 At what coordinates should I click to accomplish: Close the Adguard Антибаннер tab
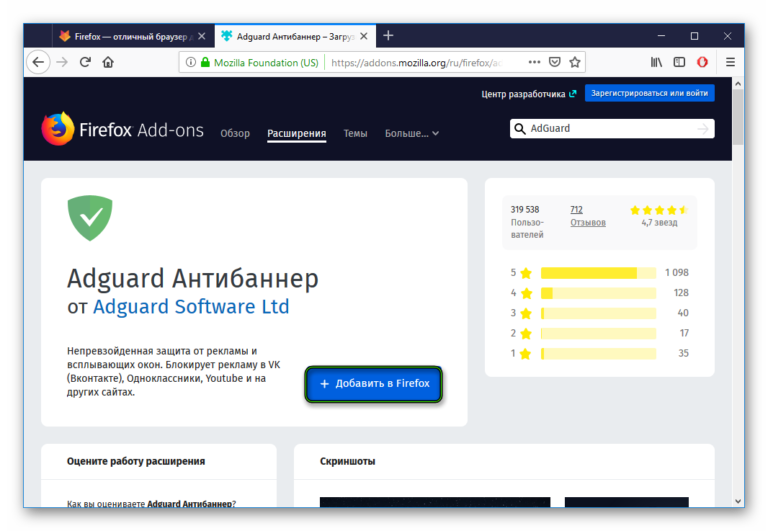pos(364,36)
